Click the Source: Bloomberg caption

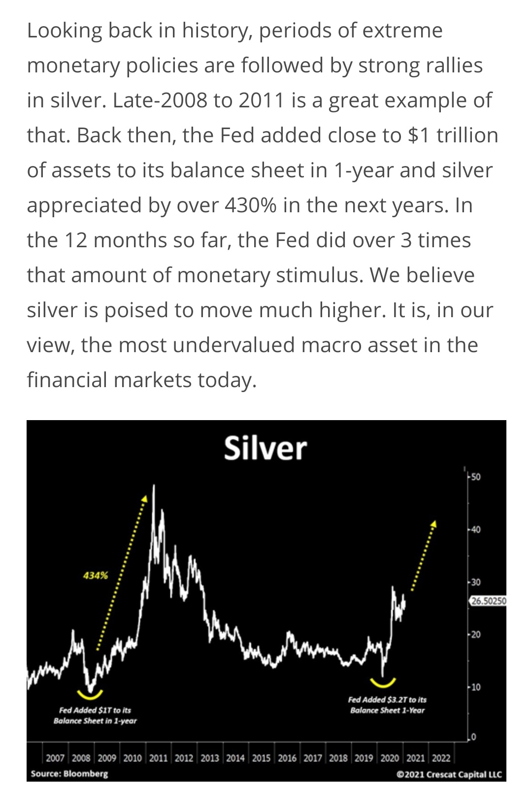[69, 774]
